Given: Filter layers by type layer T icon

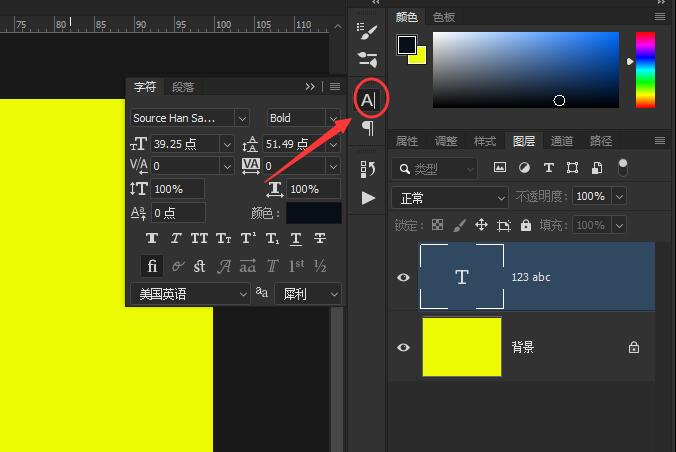Looking at the screenshot, I should [548, 168].
